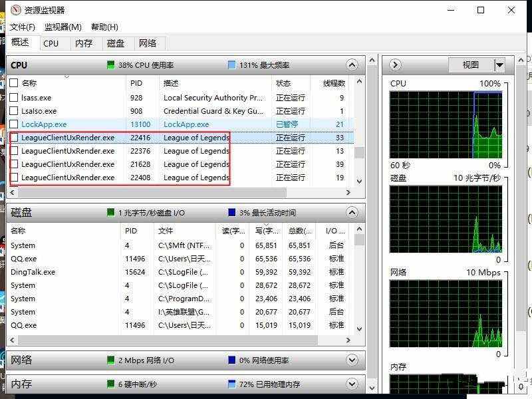Screen dimensions: 532x399
Task: Click the 内存 section header title
Action: pyautogui.click(x=21, y=384)
